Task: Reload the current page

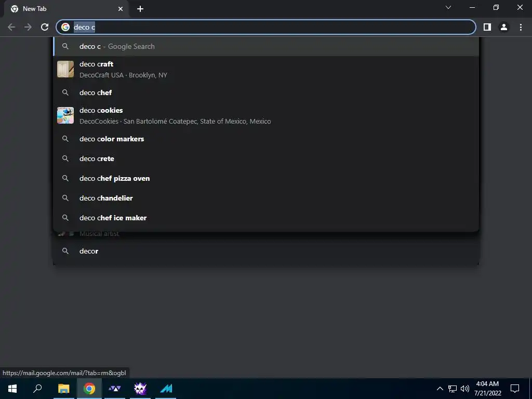Action: [x=45, y=27]
